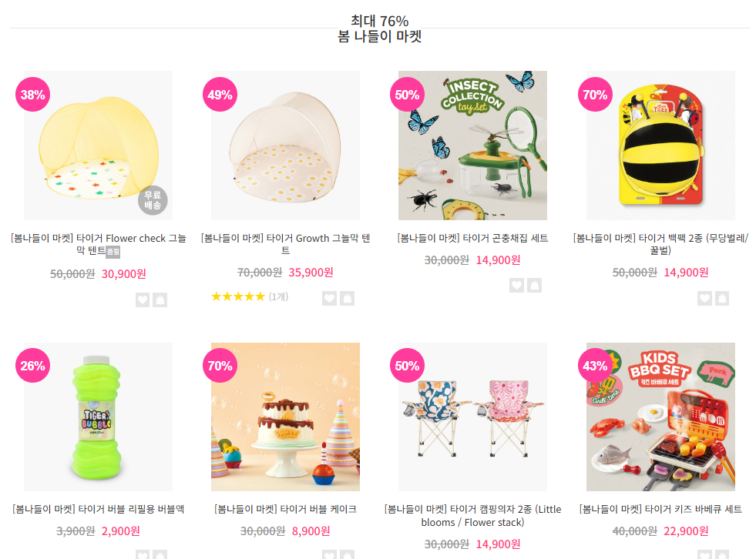Open the 타이거 Growth 그늘막 텐트 title link

[285, 244]
